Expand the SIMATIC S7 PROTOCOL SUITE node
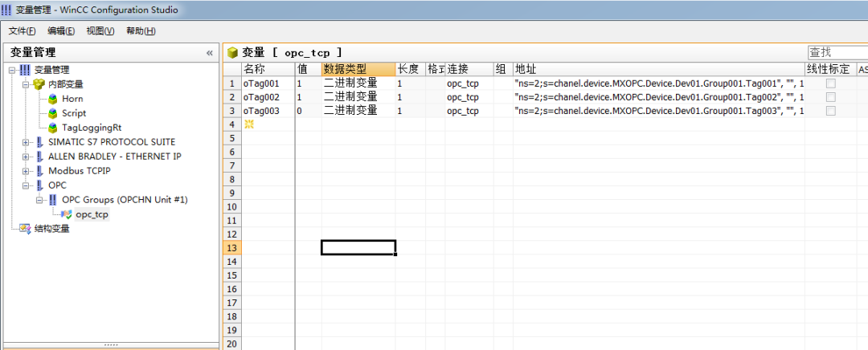This screenshot has width=868, height=350. (26, 142)
